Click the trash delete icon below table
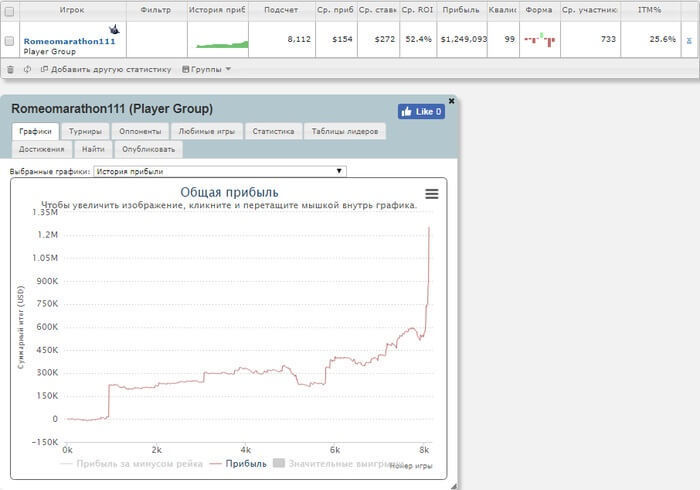This screenshot has width=700, height=490. 10,70
